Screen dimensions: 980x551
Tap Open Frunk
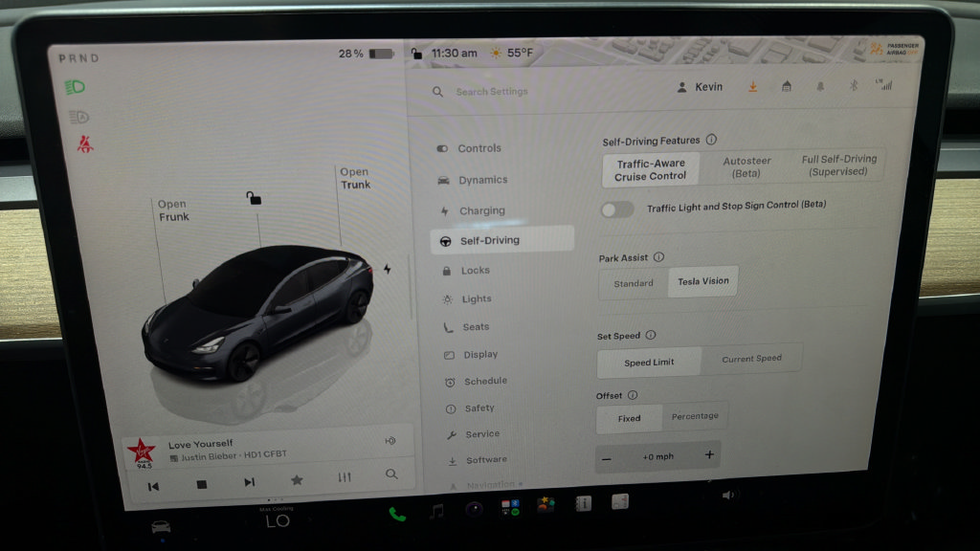173,209
